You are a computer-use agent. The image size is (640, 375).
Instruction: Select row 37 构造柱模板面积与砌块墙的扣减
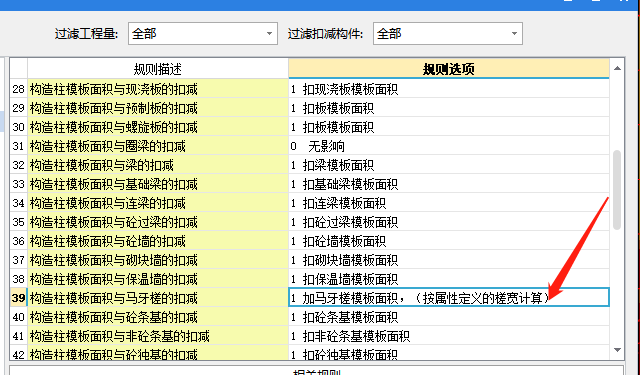158,260
